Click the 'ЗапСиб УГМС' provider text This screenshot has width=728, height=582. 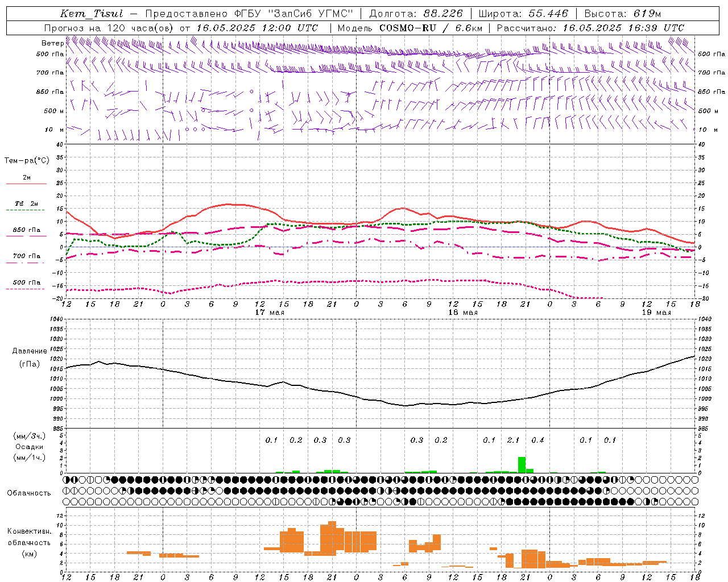pos(309,14)
